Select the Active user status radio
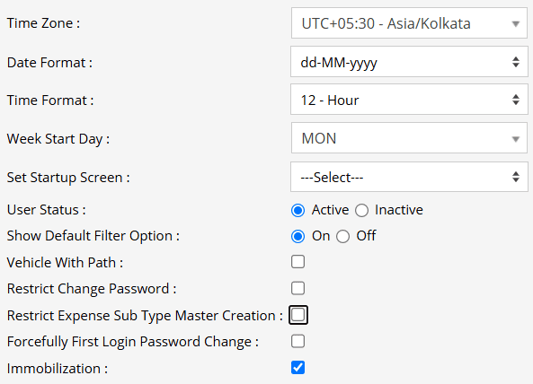The image size is (533, 384). (298, 210)
